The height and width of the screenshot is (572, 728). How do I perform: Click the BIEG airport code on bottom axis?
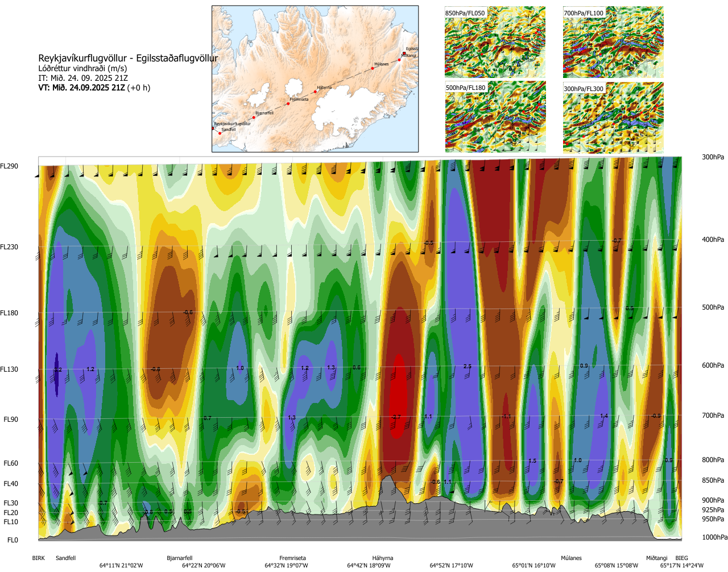point(681,558)
